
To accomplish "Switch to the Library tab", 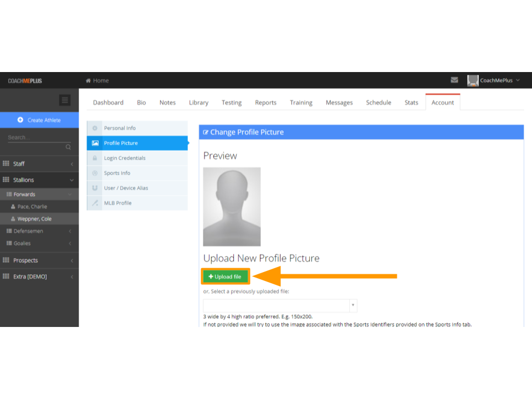I will (198, 103).
